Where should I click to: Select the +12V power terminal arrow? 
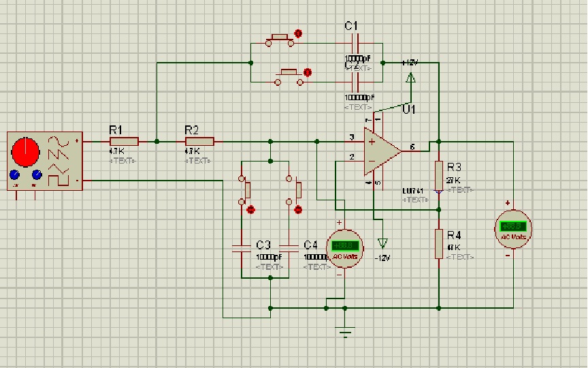pyautogui.click(x=410, y=78)
